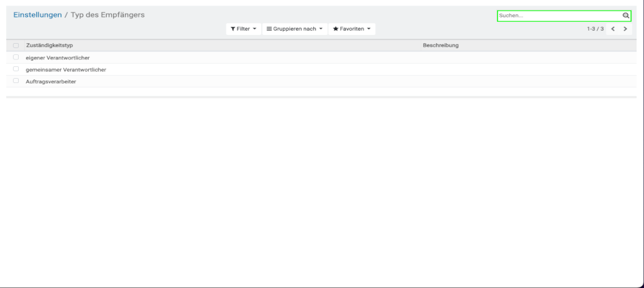The width and height of the screenshot is (644, 288).
Task: Tick checkbox for gemeinsamer Verantwortlicher
Action: (x=16, y=69)
